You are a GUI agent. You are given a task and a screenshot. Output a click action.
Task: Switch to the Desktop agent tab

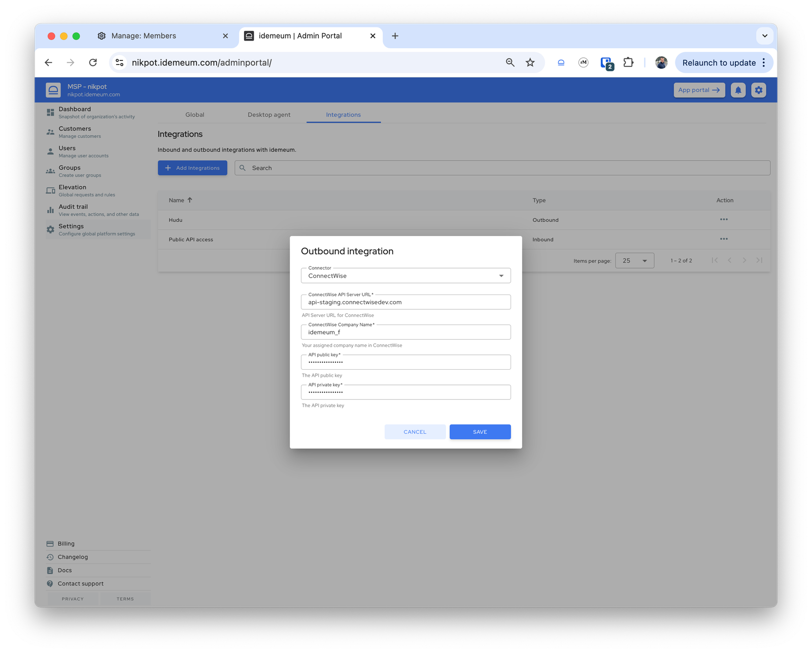(x=269, y=115)
